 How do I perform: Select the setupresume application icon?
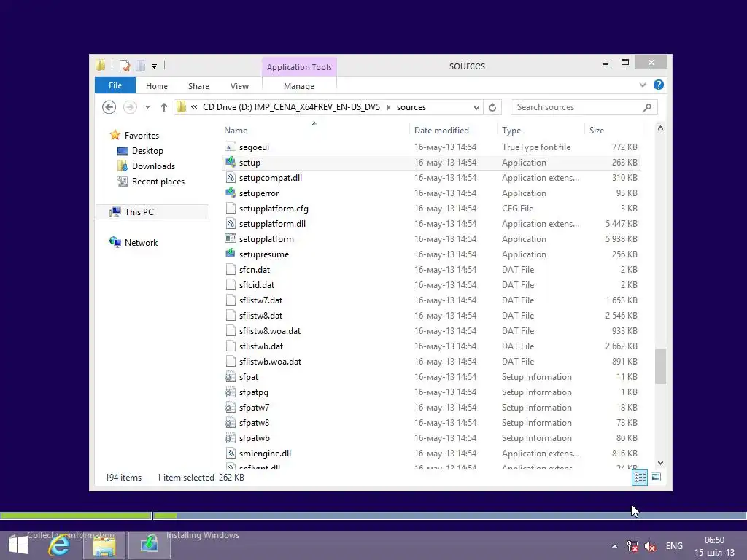tap(231, 253)
